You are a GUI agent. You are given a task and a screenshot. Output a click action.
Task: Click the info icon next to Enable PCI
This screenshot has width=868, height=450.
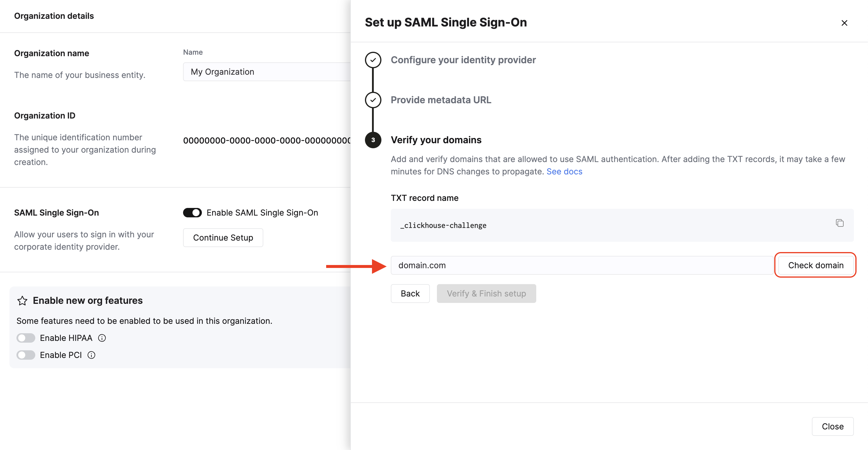tap(91, 355)
